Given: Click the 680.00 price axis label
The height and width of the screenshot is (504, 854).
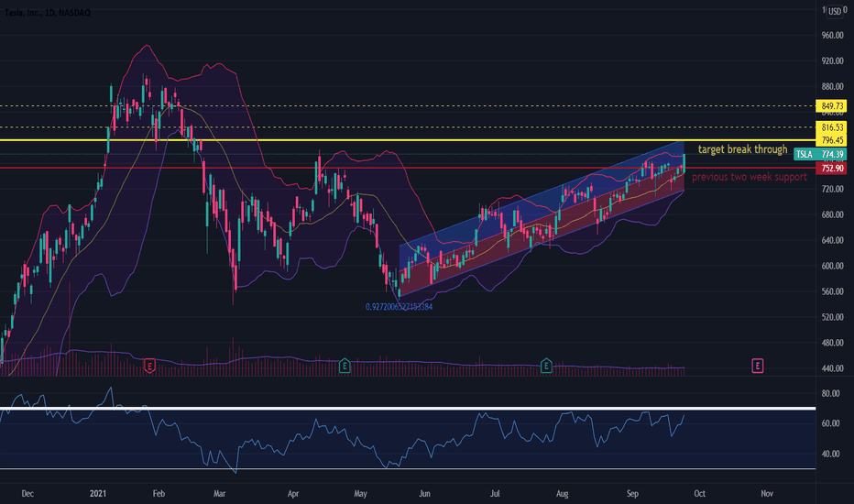Looking at the screenshot, I should [x=832, y=214].
